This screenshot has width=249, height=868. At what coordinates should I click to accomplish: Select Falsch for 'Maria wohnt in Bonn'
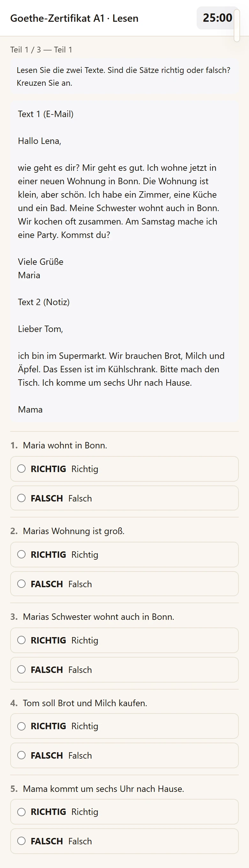124,498
